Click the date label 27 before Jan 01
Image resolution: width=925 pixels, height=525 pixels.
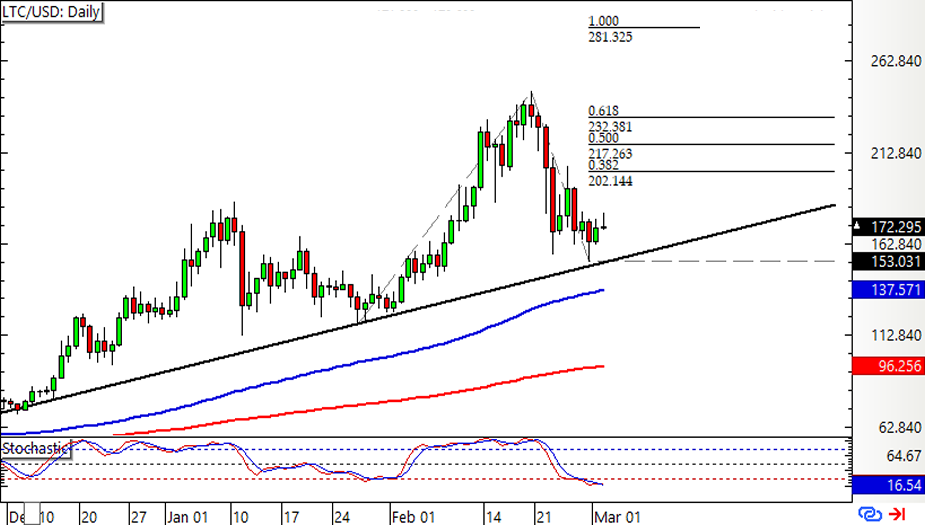pyautogui.click(x=139, y=517)
